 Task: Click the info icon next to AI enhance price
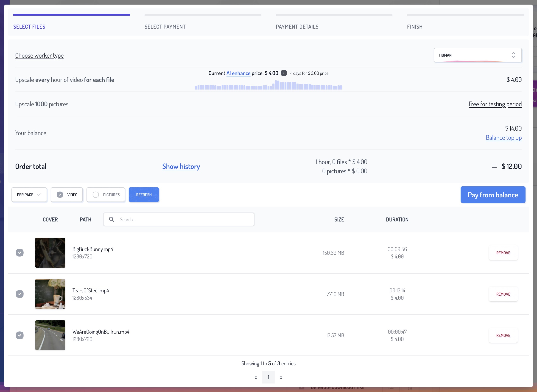pyautogui.click(x=284, y=73)
